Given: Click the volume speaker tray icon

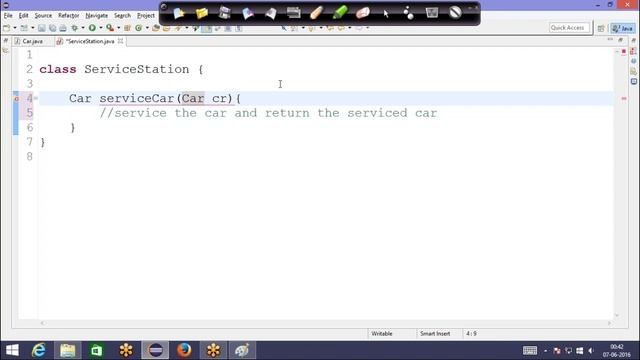Looking at the screenshot, I should 591,351.
